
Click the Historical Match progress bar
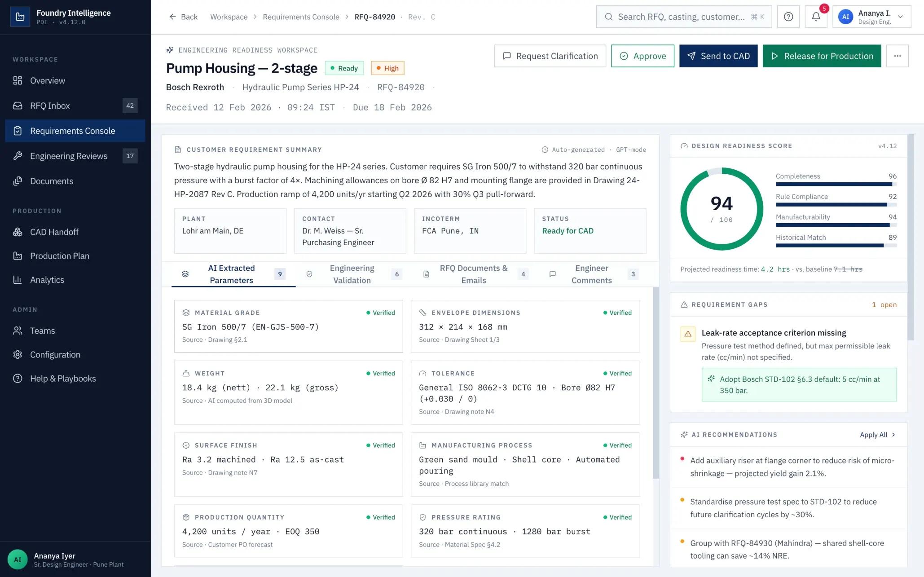(x=836, y=246)
